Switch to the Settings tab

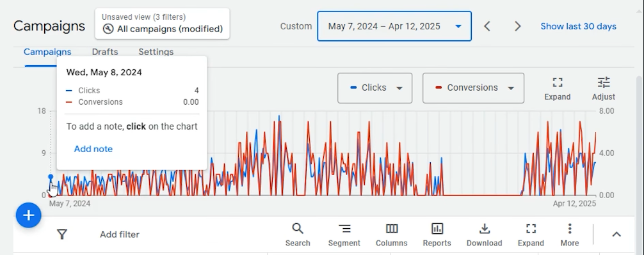[x=156, y=52]
